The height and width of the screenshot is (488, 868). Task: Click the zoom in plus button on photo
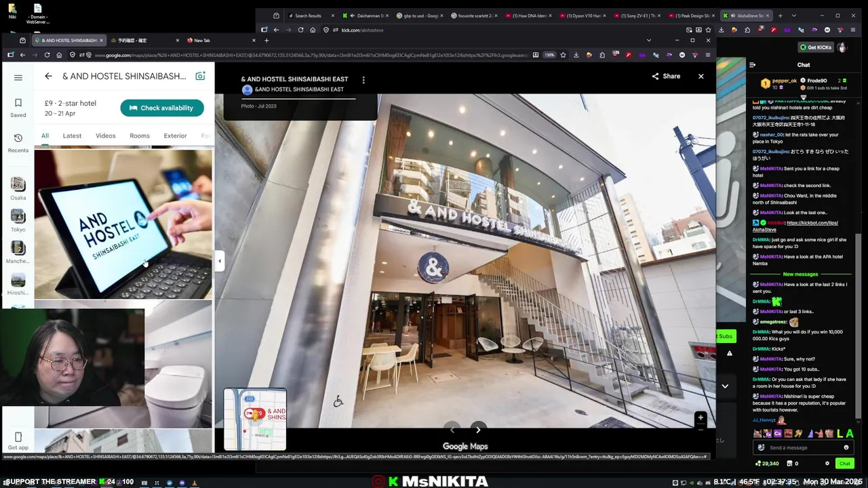[x=701, y=418]
